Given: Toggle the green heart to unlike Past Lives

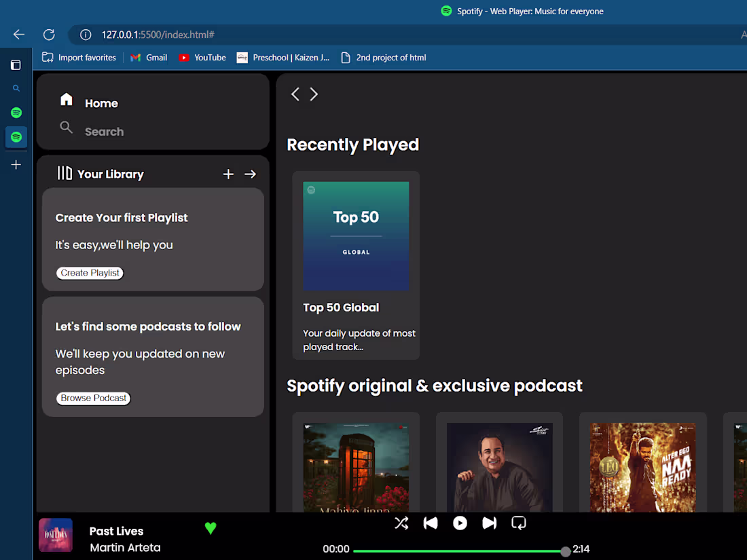Looking at the screenshot, I should 211,528.
